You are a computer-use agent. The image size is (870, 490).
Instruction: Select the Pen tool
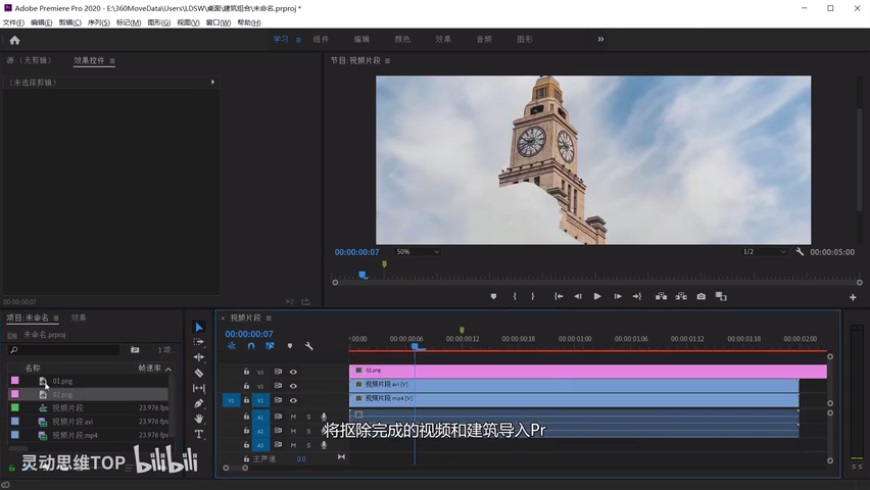pyautogui.click(x=199, y=403)
